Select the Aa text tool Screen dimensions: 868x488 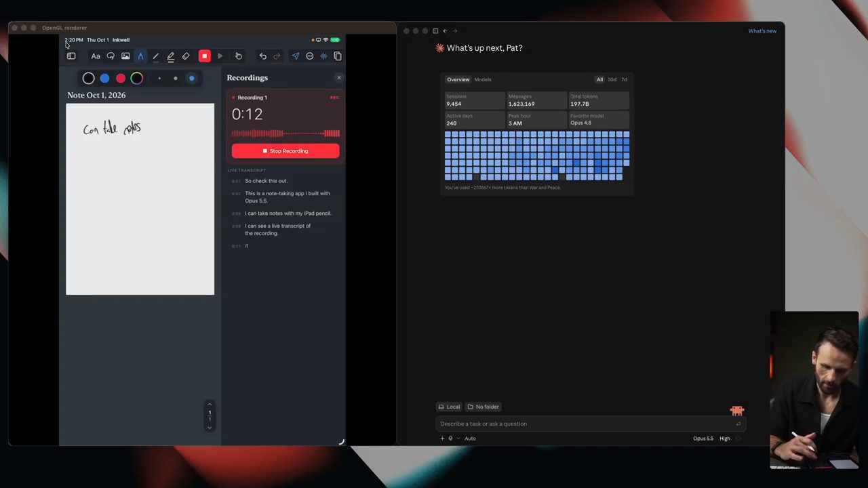96,56
